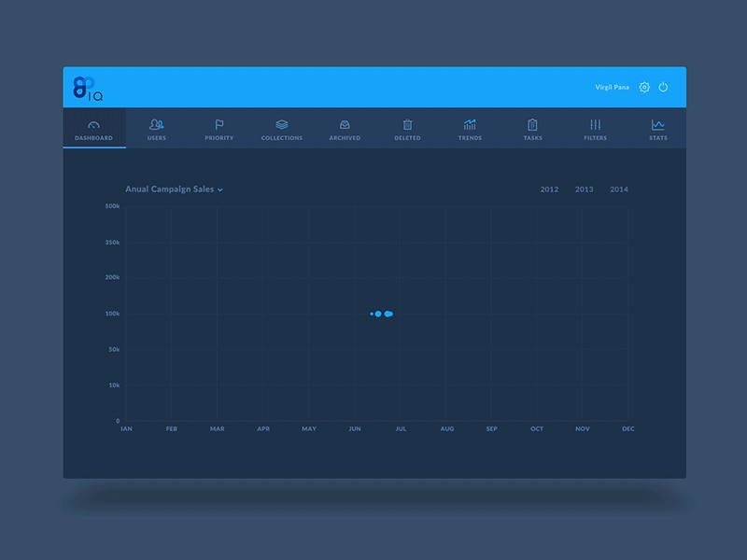Click the Anual Campaign Sales title
The width and height of the screenshot is (747, 560).
click(x=170, y=189)
